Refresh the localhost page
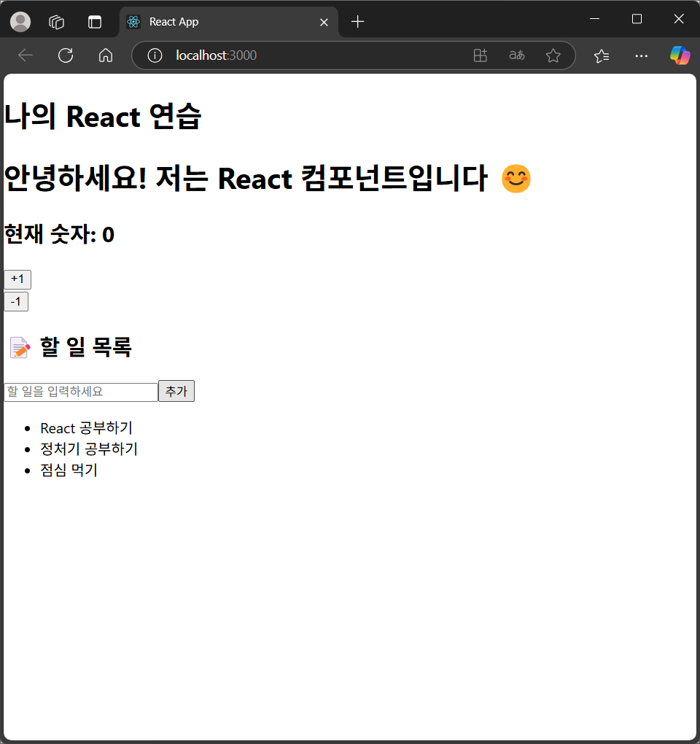Image resolution: width=700 pixels, height=744 pixels. [66, 55]
